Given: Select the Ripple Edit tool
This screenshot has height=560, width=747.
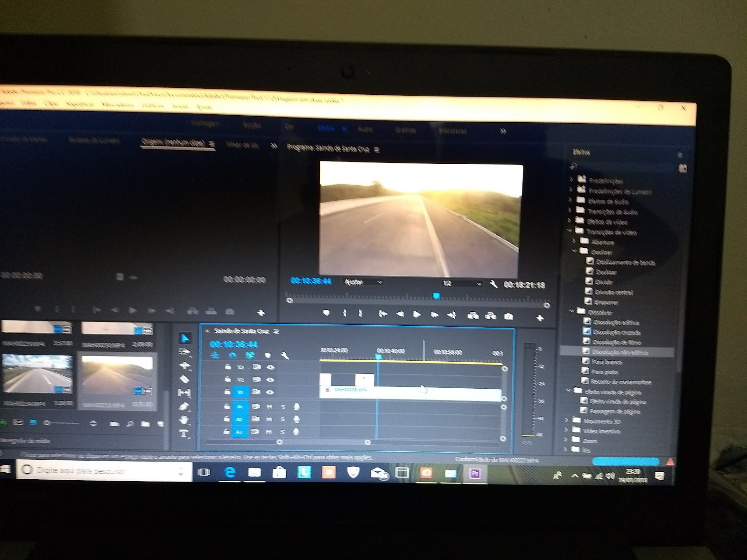Looking at the screenshot, I should point(185,365).
